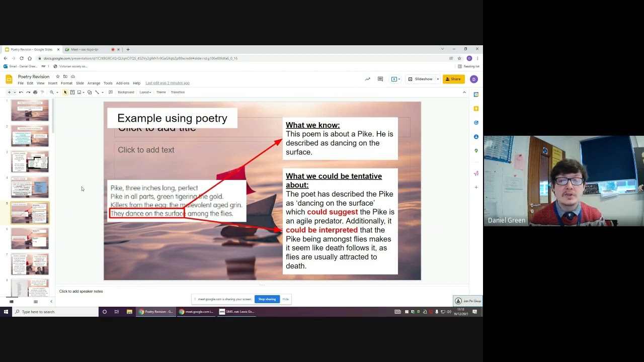Click the Windows Start button
Screen dimensions: 644x362
point(6,312)
